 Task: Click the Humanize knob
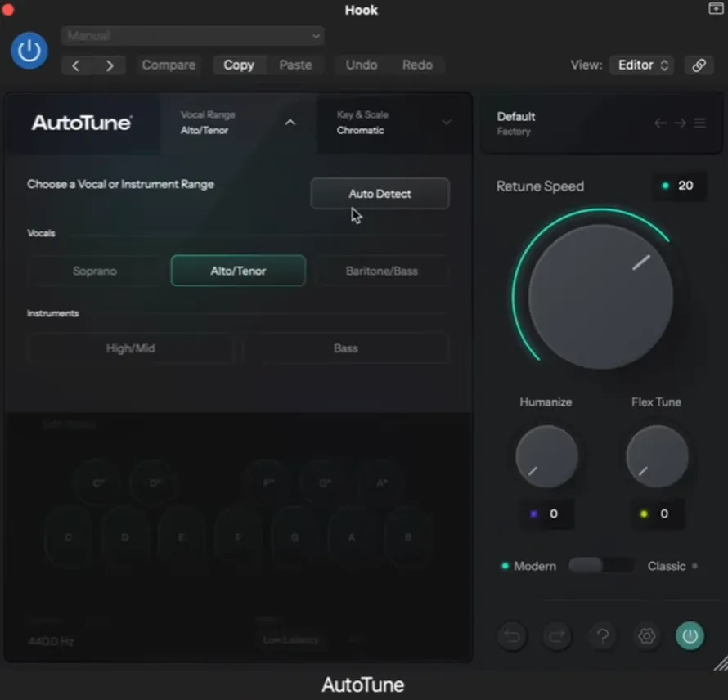tap(546, 457)
